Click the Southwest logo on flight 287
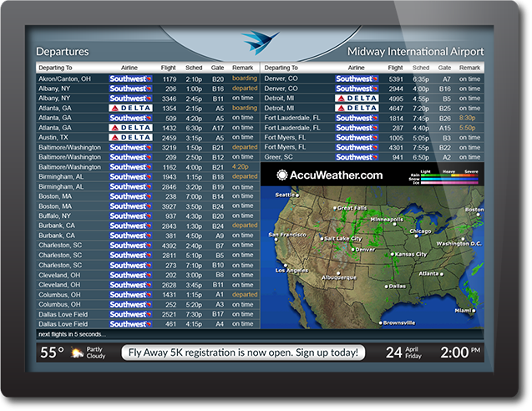 click(357, 128)
